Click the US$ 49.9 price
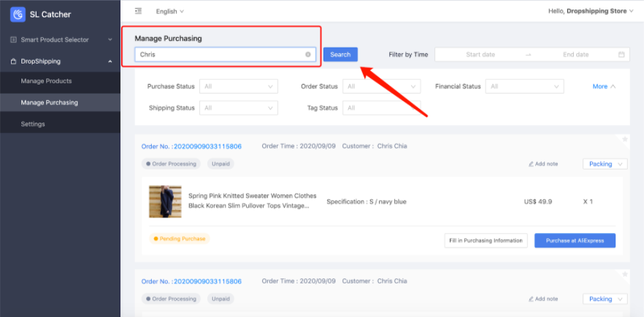The width and height of the screenshot is (644, 317). (x=538, y=202)
